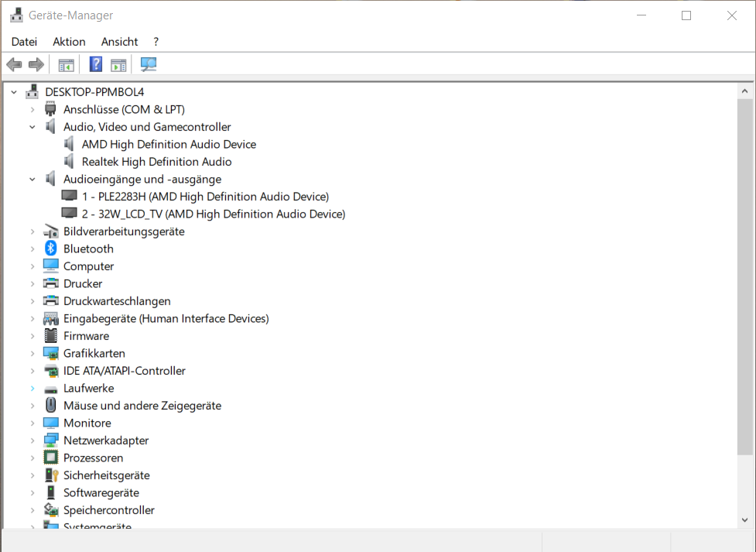Select the Sicherheitsgeräte label
The image size is (756, 552).
107,475
